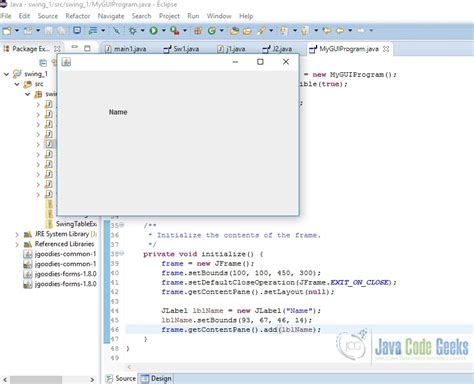Open the Search menu
The width and height of the screenshot is (474, 384).
pos(141,16)
